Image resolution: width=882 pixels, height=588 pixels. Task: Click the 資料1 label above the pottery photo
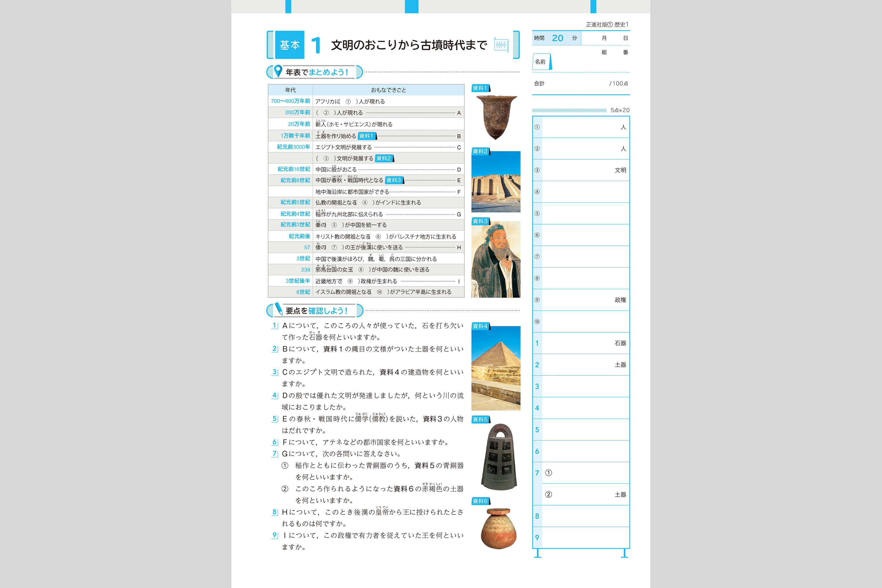click(x=481, y=88)
